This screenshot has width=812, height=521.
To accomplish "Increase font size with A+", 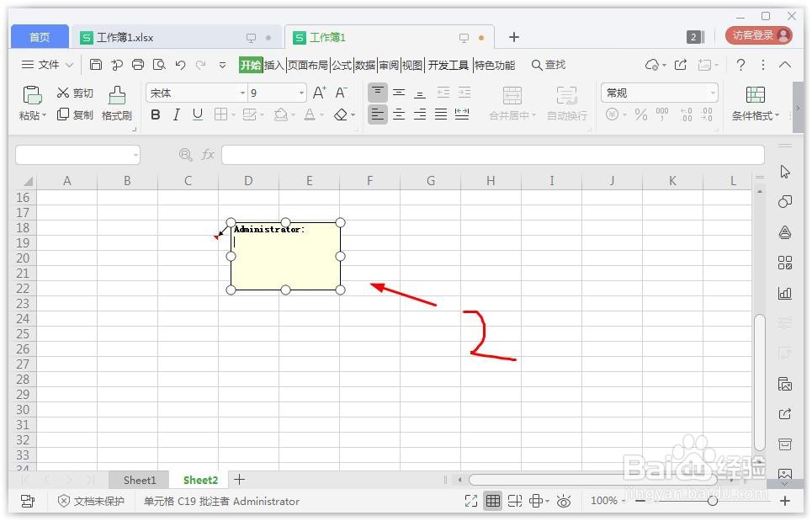I will [320, 93].
